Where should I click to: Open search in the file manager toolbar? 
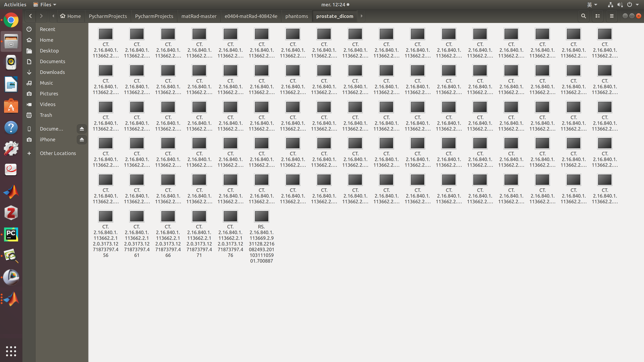pos(583,16)
